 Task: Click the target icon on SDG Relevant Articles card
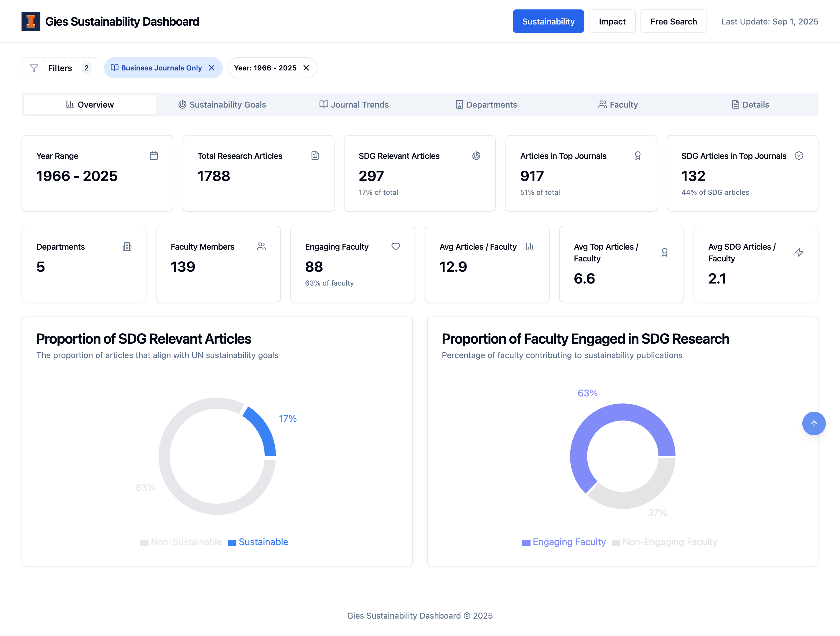476,156
